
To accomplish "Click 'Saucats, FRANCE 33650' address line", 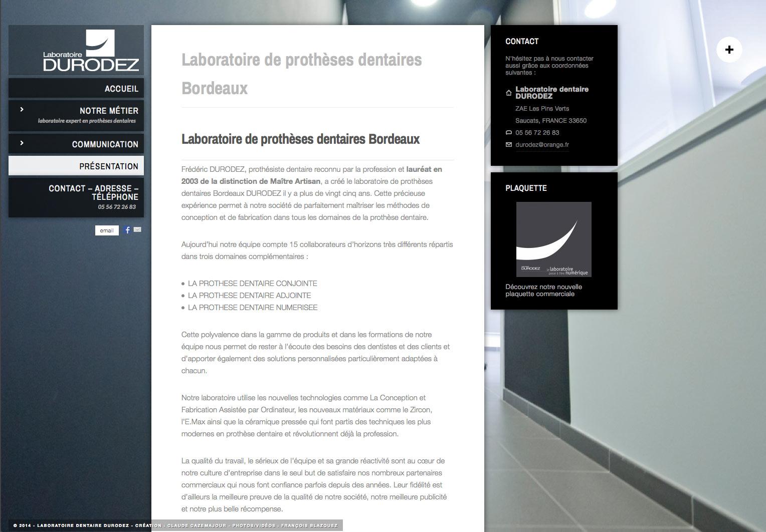I will (x=551, y=121).
